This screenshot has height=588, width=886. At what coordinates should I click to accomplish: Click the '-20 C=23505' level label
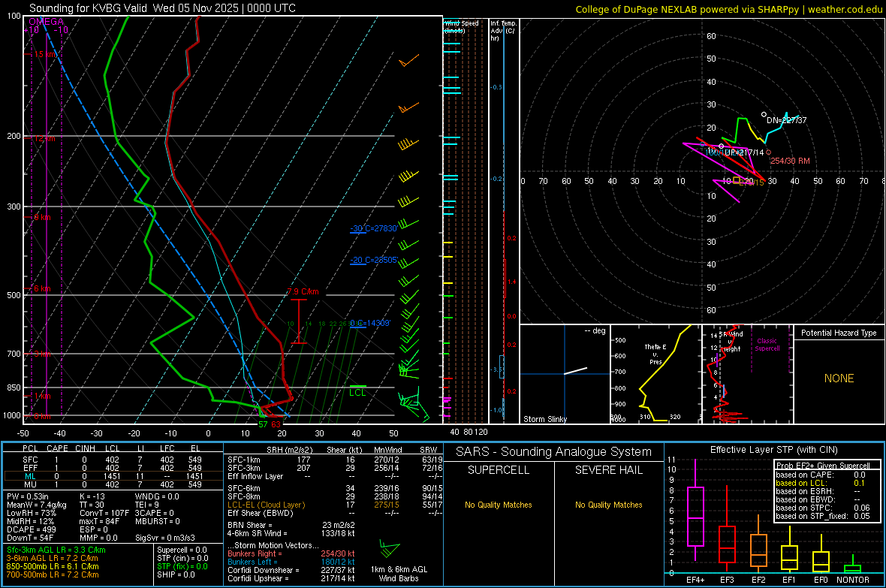point(373,260)
